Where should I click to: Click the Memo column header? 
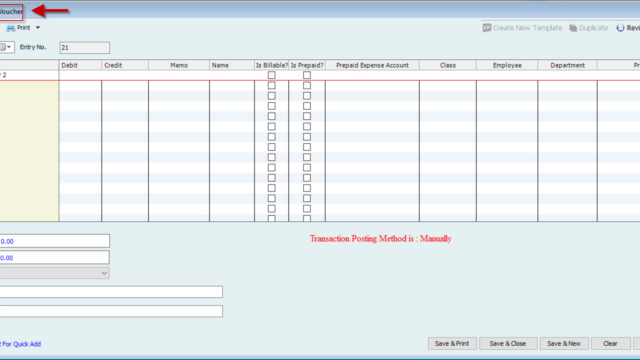click(179, 65)
